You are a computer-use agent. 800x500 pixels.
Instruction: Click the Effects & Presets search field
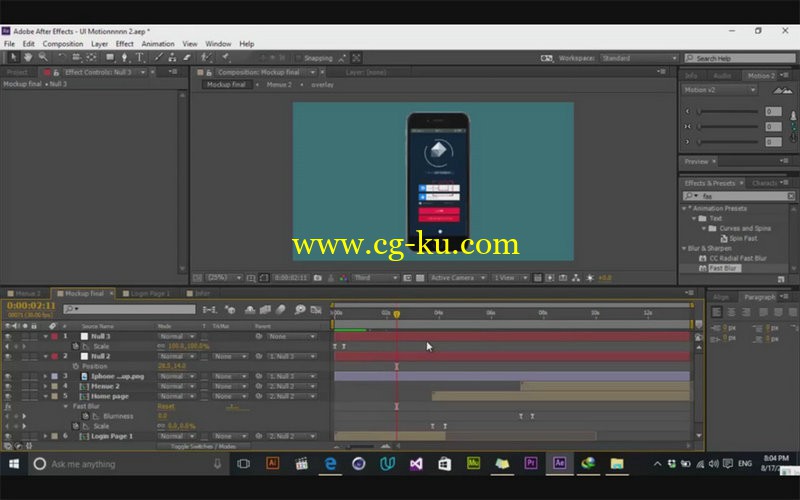(x=740, y=196)
